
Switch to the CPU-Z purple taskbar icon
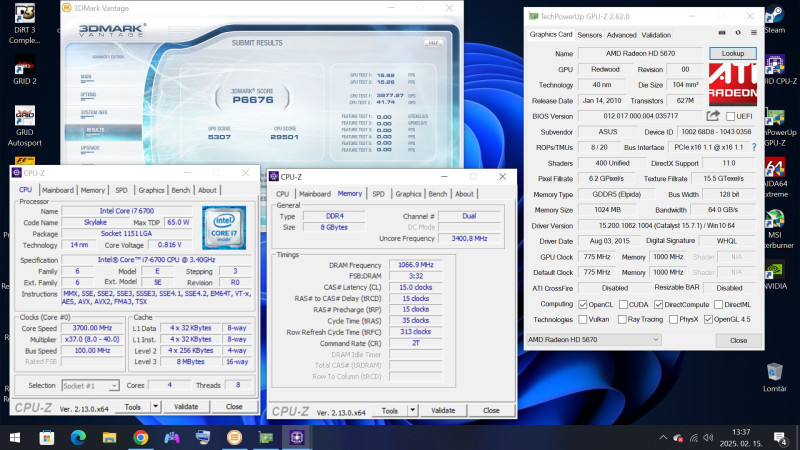(x=297, y=437)
